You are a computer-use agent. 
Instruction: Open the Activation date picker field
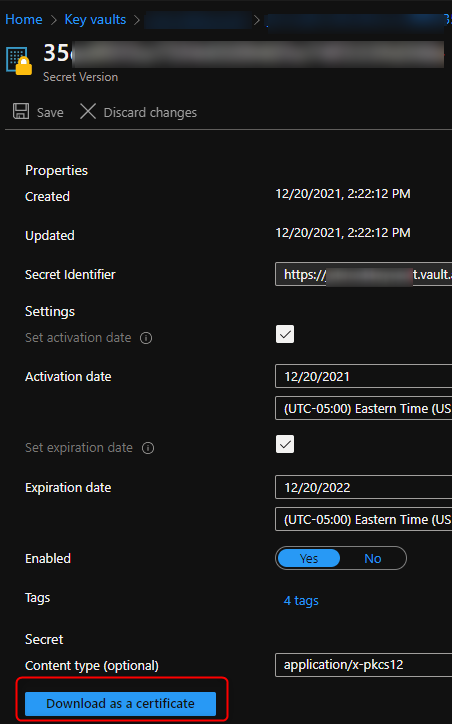coord(363,376)
